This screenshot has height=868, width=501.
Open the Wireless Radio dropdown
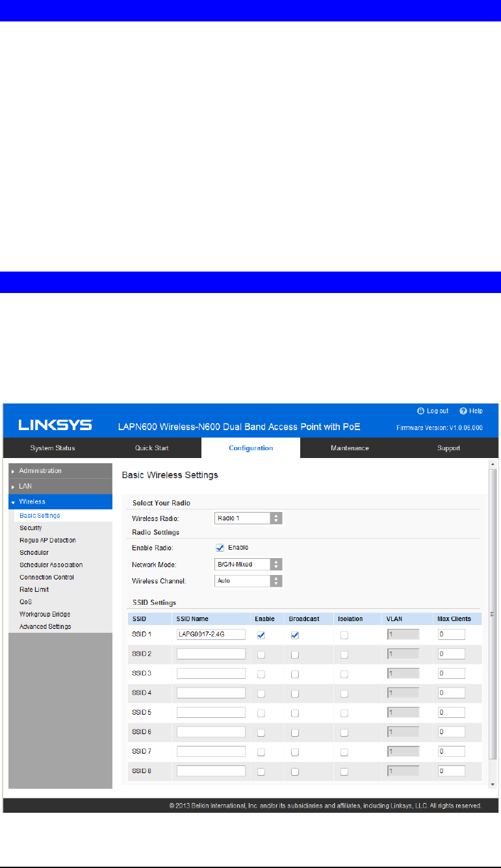pyautogui.click(x=248, y=518)
